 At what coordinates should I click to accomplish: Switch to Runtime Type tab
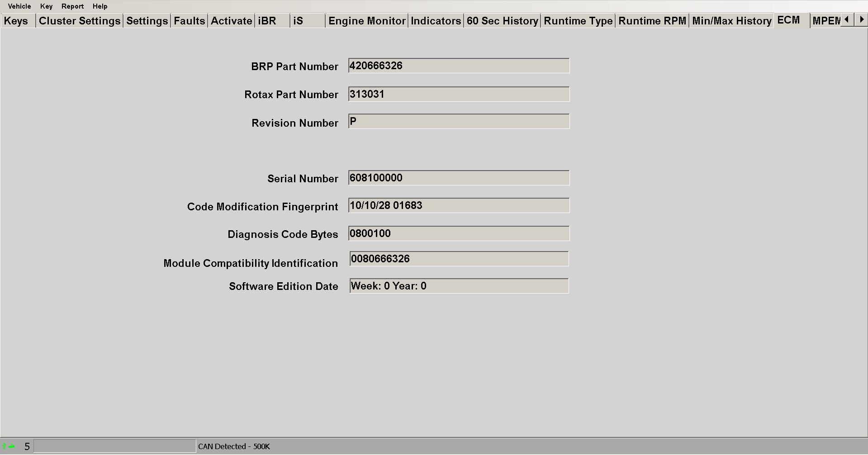click(x=578, y=21)
